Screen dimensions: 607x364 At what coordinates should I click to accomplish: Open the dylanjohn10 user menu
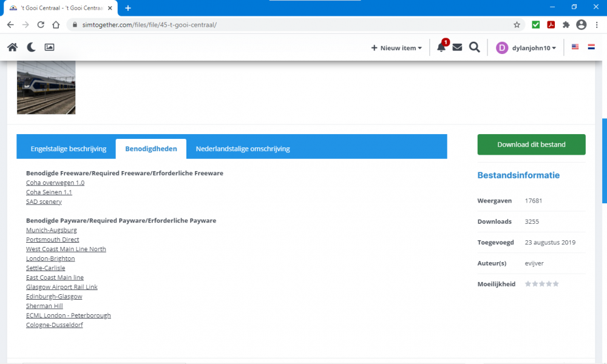click(526, 48)
